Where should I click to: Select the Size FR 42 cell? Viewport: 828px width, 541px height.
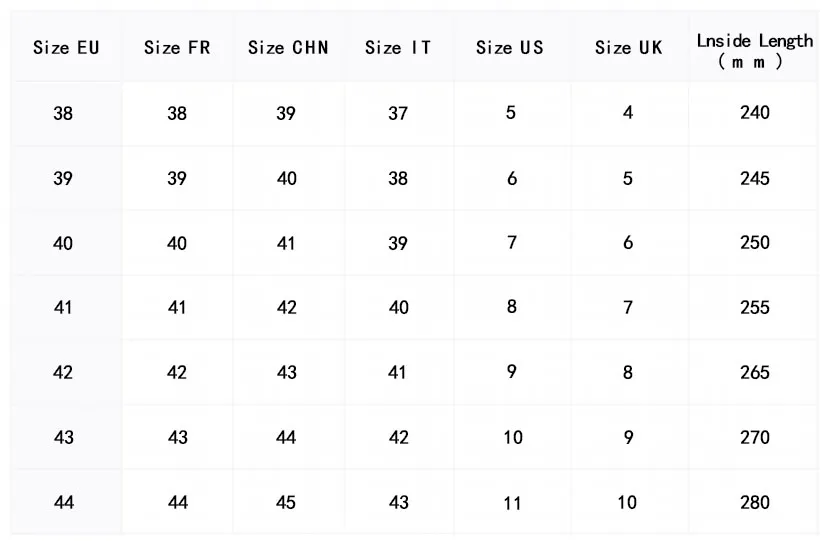coord(177,372)
